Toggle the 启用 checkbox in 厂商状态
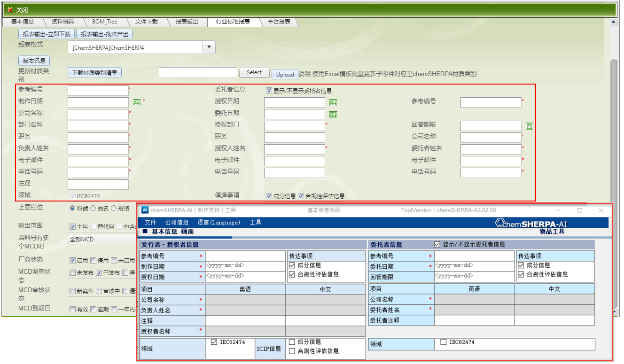 point(73,261)
